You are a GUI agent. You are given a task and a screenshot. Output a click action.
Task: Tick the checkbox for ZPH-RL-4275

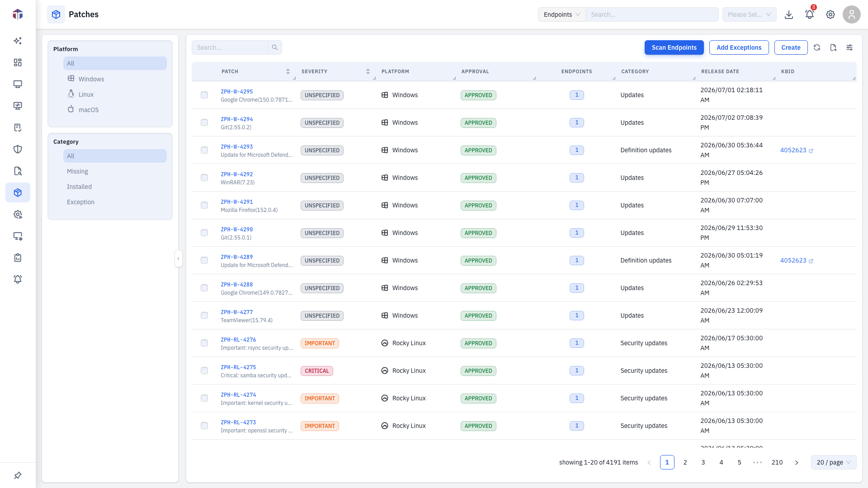tap(204, 371)
